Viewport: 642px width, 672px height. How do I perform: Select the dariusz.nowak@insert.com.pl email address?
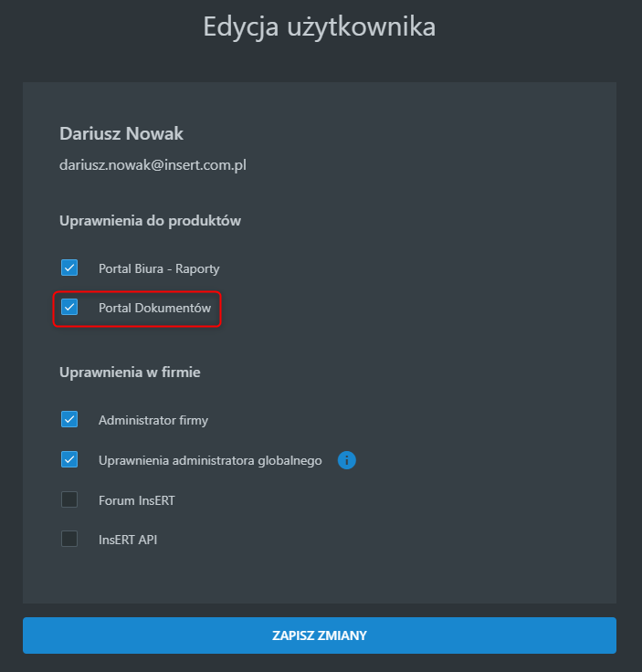(153, 165)
